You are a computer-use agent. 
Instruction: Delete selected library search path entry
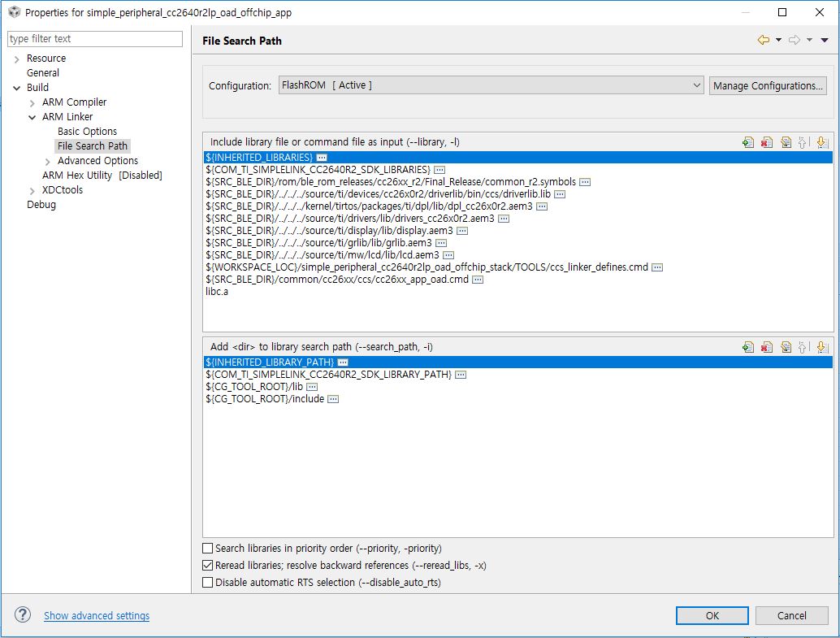(765, 348)
